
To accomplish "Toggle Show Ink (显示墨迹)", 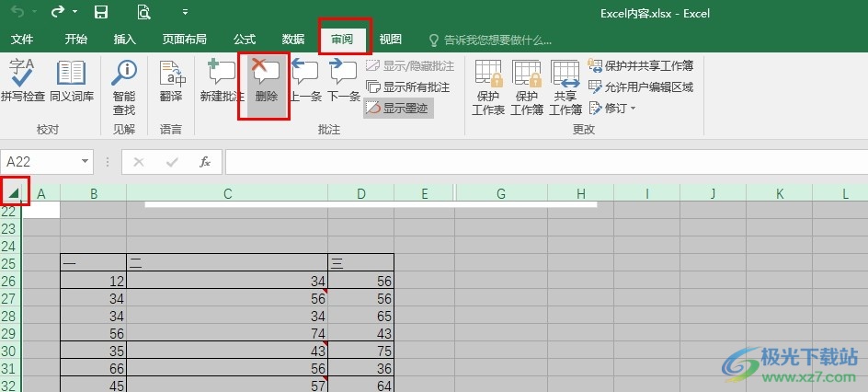I will pos(397,108).
